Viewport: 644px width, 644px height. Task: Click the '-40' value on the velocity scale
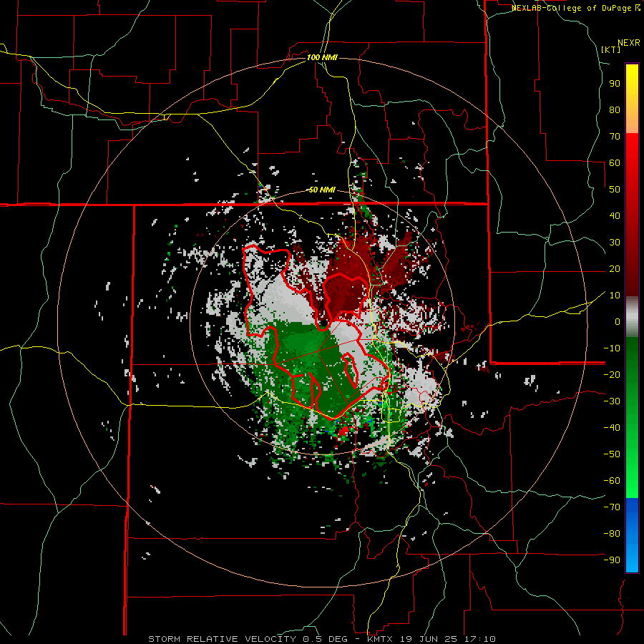pos(612,428)
